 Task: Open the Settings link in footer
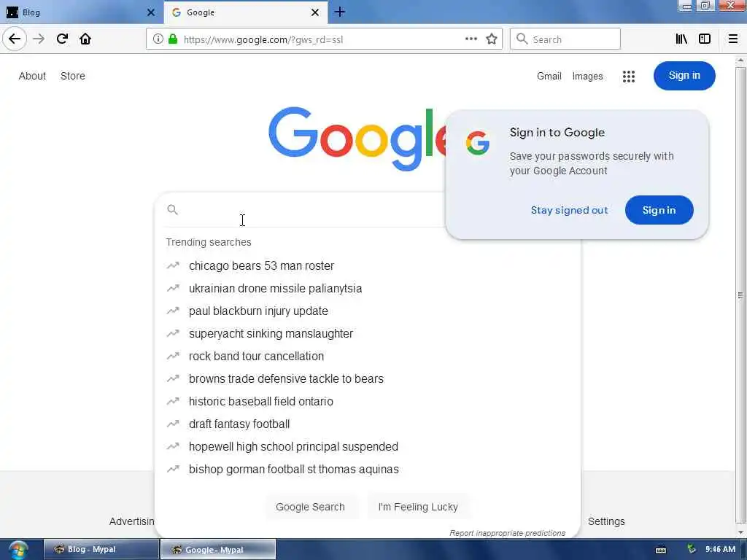[606, 521]
